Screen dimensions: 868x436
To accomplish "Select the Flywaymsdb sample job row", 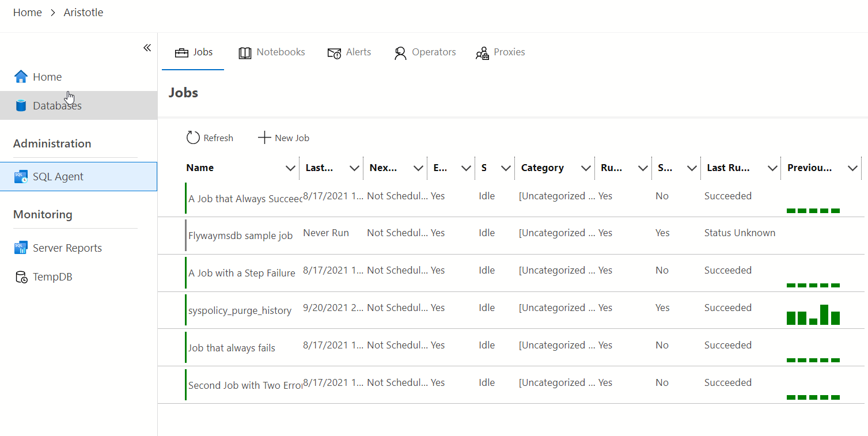I will tap(240, 236).
